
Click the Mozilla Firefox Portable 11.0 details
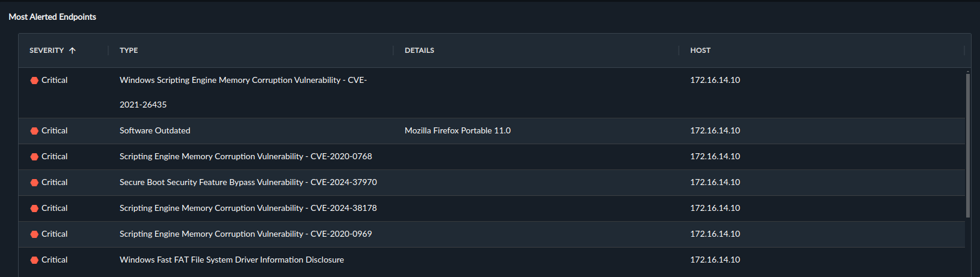(458, 130)
